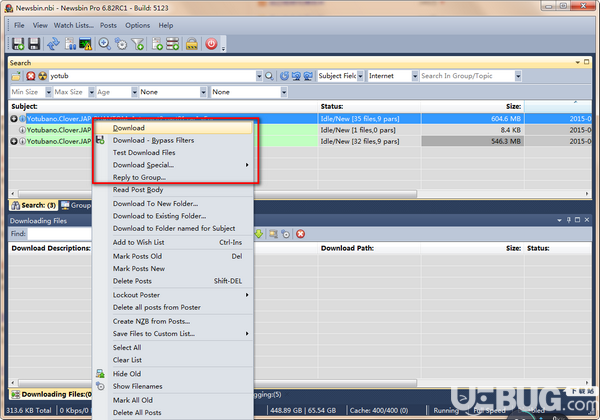Image resolution: width=600 pixels, height=420 pixels.
Task: Choose Download - Bypass Filters
Action: [x=173, y=140]
